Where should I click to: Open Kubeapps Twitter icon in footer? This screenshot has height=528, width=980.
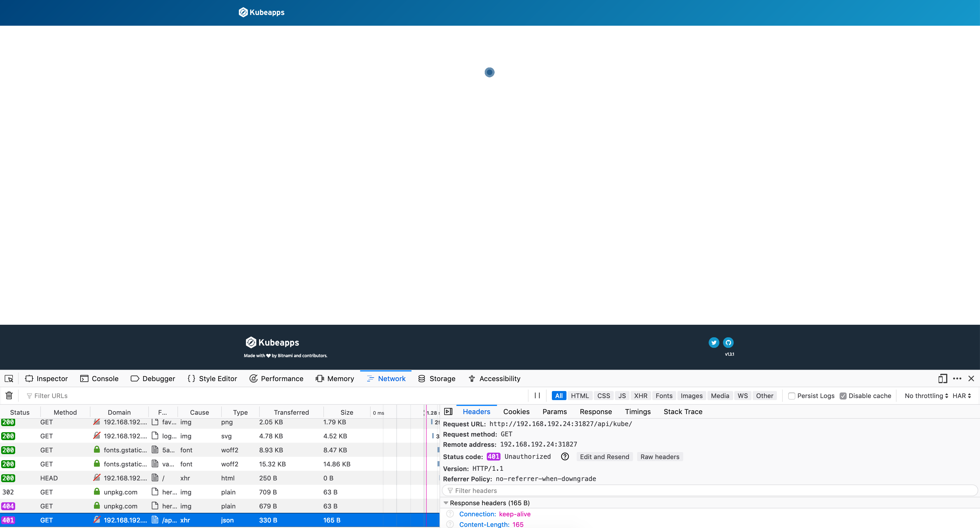[x=714, y=343]
